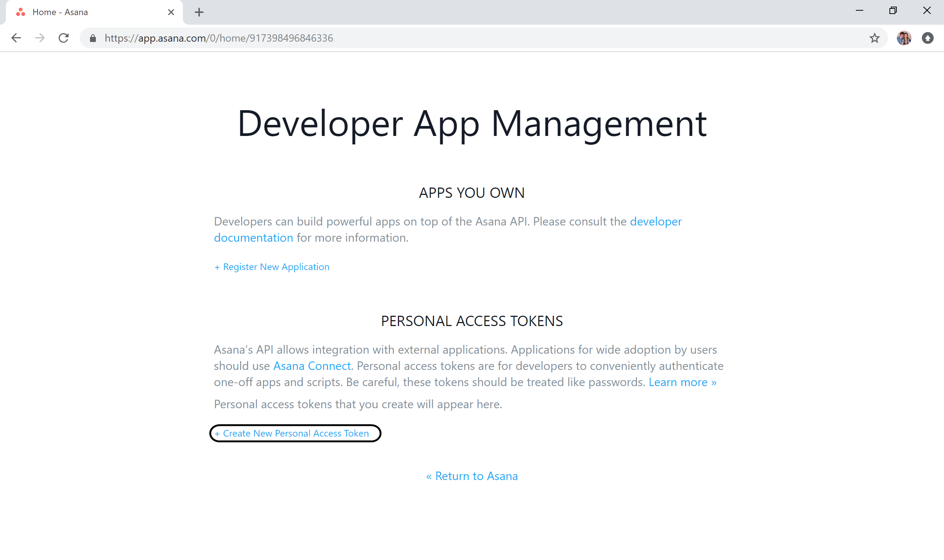This screenshot has width=944, height=560.
Task: Click Return to Asana link
Action: pos(472,475)
